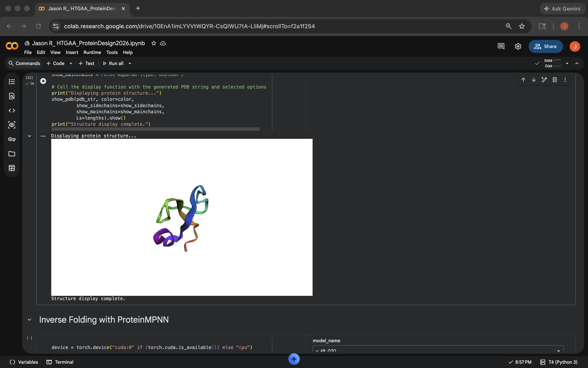Click the empty run bracket of ProteinMPNN cell
Viewport: 588px width, 368px height.
[29, 338]
